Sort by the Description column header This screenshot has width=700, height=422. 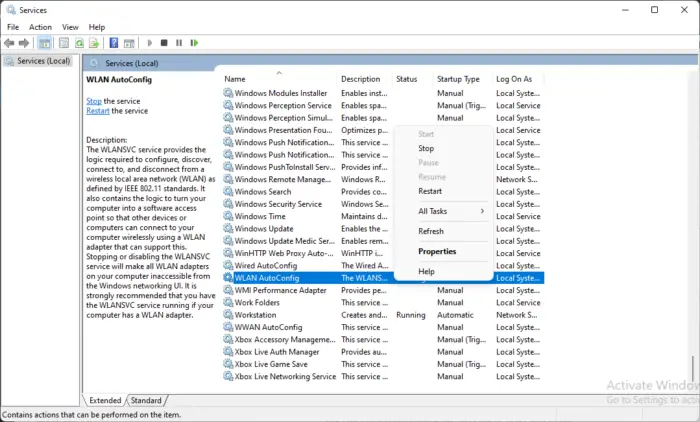point(365,79)
